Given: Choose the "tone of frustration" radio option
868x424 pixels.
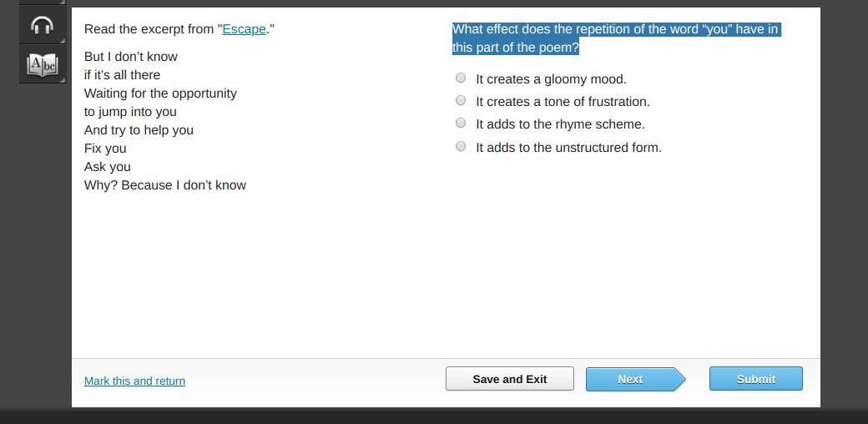Looking at the screenshot, I should pos(461,101).
